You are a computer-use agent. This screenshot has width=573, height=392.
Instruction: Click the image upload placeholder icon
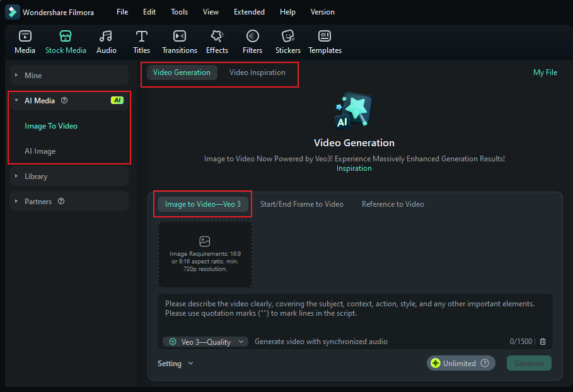click(x=205, y=241)
